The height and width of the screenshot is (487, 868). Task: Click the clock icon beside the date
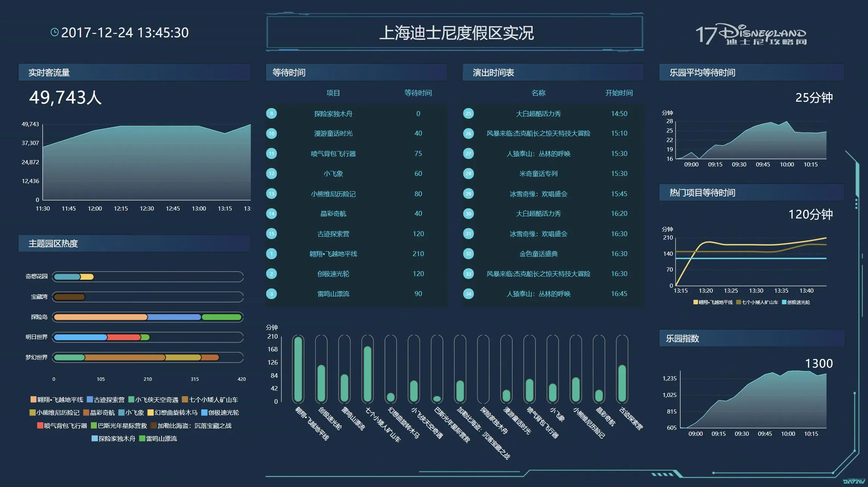pyautogui.click(x=55, y=32)
